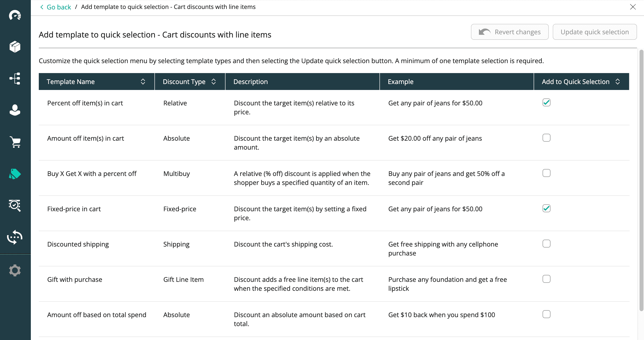This screenshot has height=340, width=644.
Task: Open the category tree icon in sidebar
Action: tap(15, 79)
